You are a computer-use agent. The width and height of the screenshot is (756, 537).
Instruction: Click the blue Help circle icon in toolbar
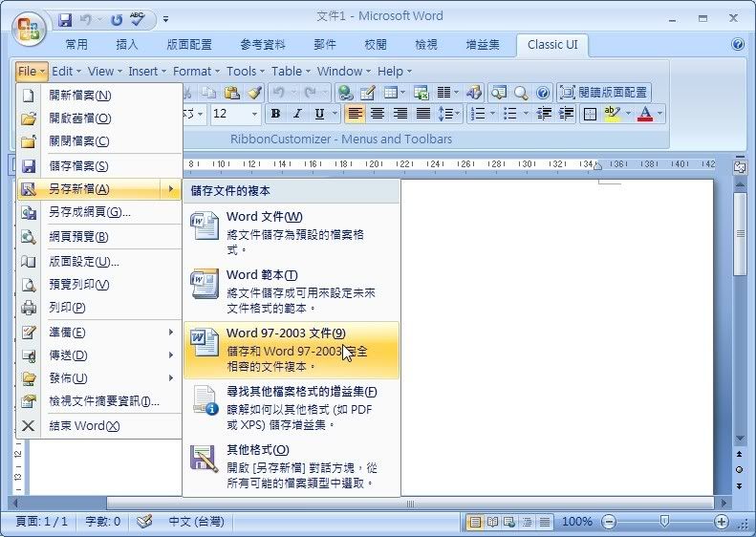[543, 92]
